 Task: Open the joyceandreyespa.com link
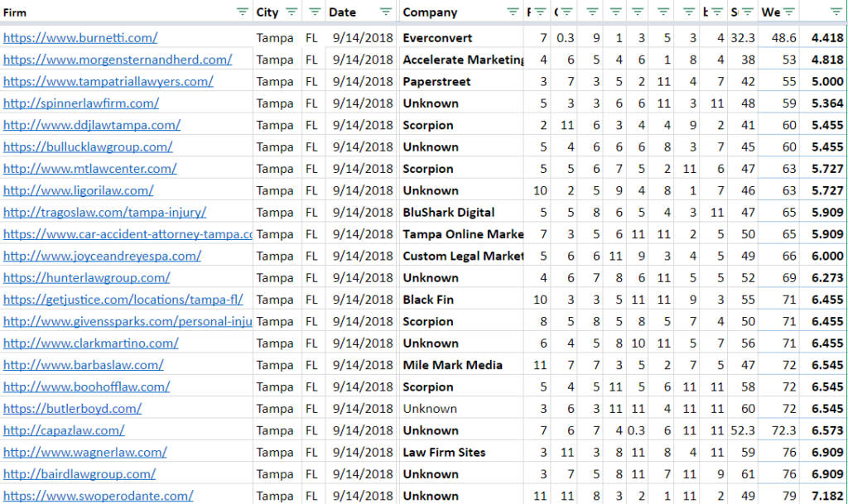coord(102,256)
